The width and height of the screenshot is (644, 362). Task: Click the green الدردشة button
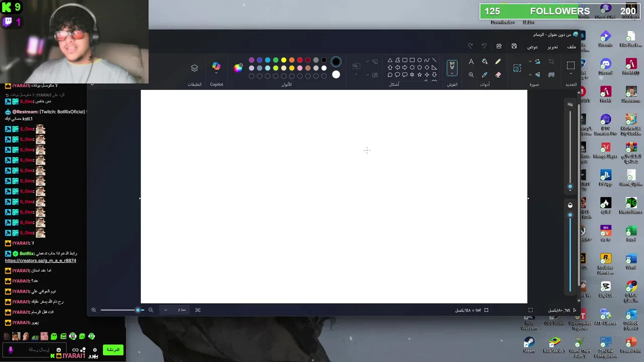[113, 349]
